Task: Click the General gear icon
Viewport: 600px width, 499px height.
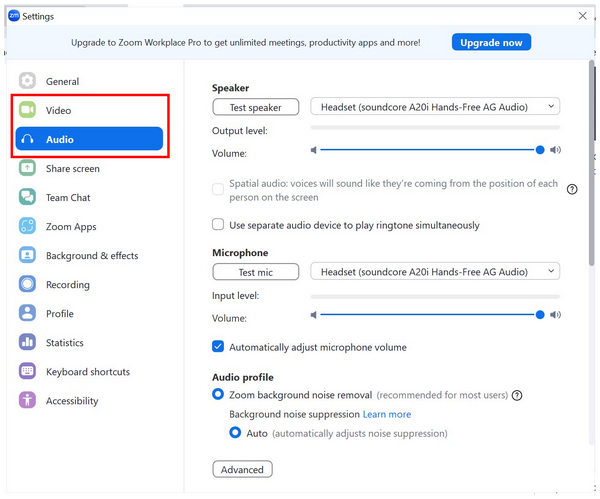Action: pos(27,81)
